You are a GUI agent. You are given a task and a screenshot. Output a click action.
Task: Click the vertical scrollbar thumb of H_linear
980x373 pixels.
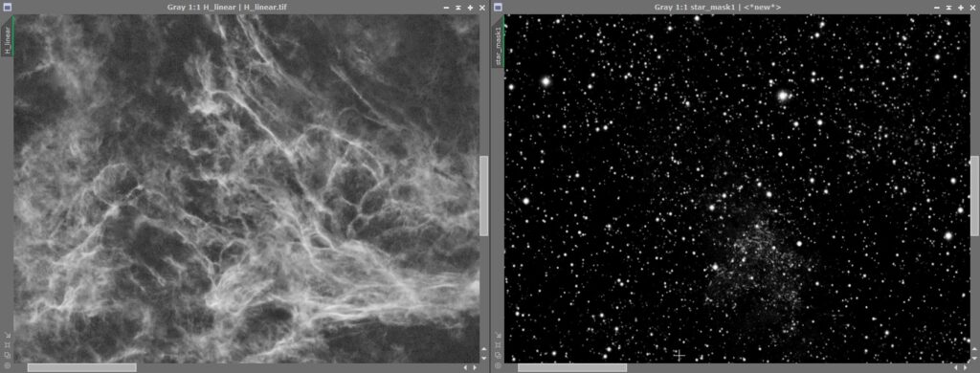pyautogui.click(x=483, y=195)
